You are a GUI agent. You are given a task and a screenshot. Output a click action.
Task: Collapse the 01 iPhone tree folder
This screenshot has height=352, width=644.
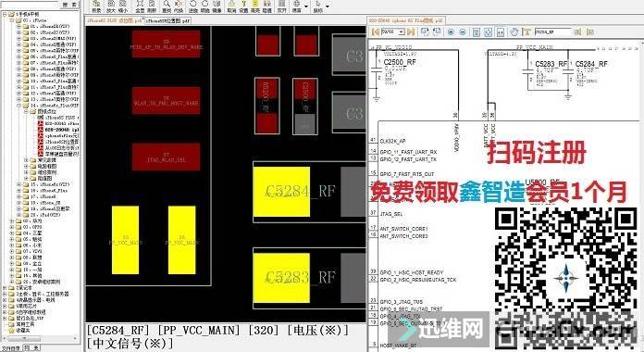click(12, 20)
